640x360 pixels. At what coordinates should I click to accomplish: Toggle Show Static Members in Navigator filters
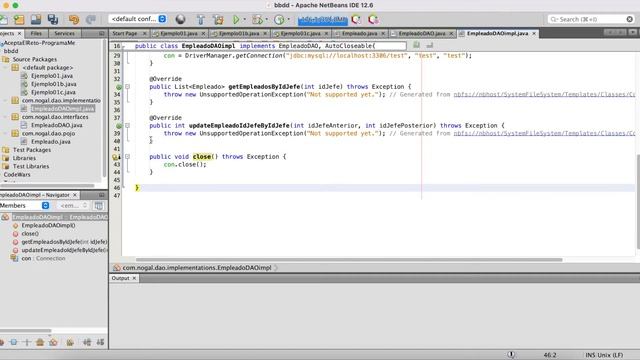27,342
